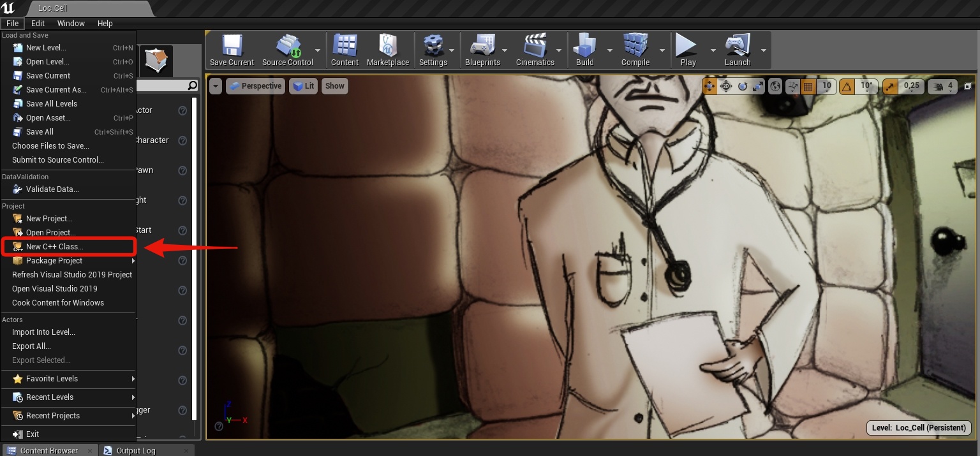
Task: Choose Cook Content for Windows
Action: (68, 303)
